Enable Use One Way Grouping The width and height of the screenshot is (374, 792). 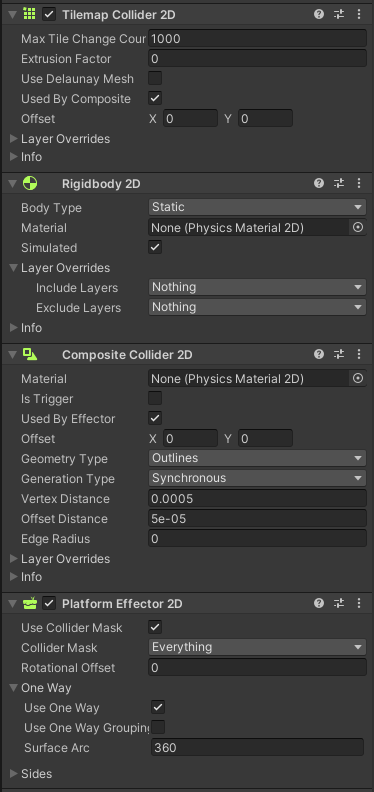[158, 727]
